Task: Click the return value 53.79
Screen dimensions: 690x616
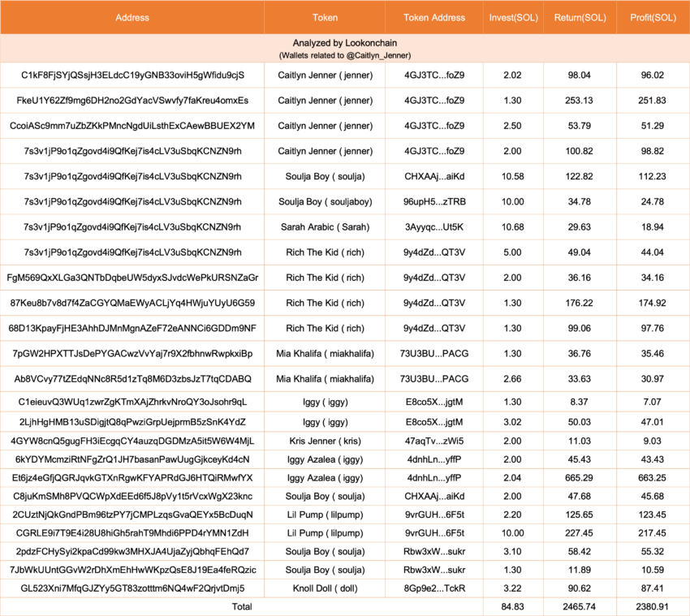Action: click(x=579, y=126)
